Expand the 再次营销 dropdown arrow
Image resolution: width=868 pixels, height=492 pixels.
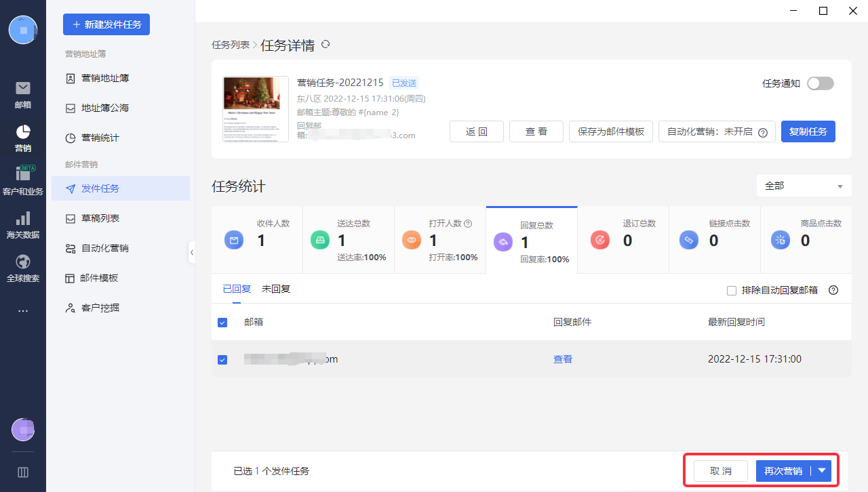click(822, 471)
